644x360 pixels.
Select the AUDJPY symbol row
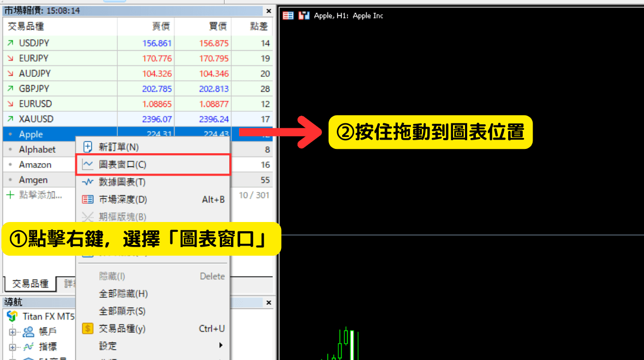(138, 74)
